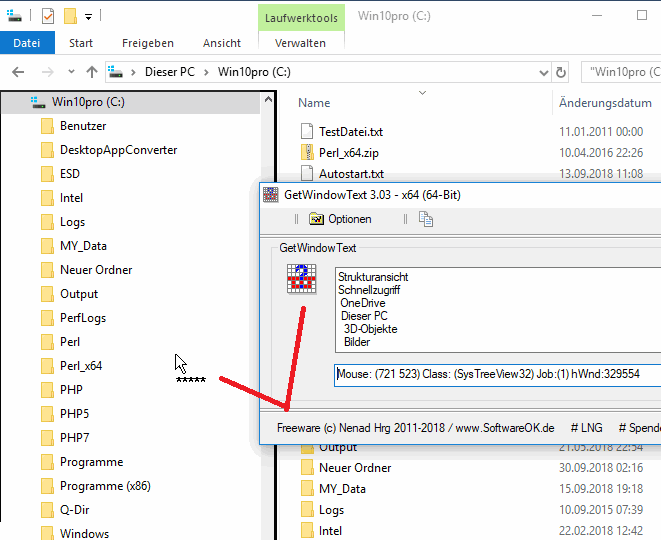Click the Q-Dir folder icon in tree
Viewport: 661px width, 540px height.
click(x=47, y=510)
